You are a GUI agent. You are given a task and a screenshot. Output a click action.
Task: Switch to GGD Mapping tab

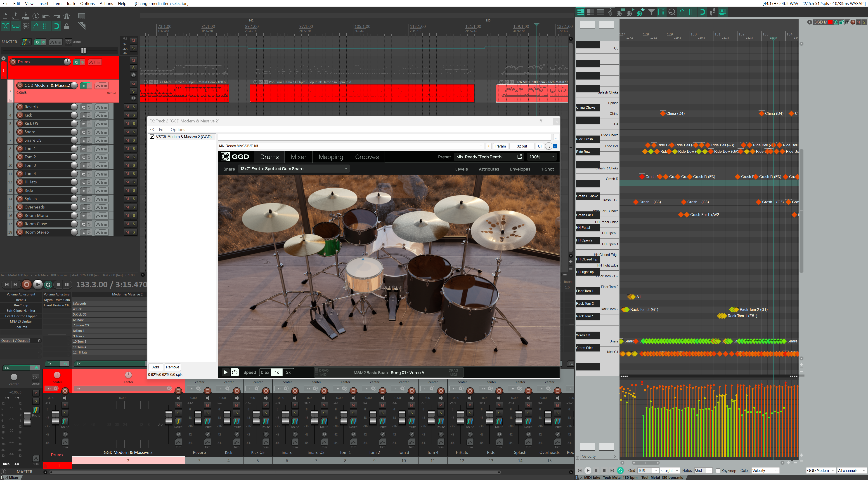pyautogui.click(x=331, y=157)
